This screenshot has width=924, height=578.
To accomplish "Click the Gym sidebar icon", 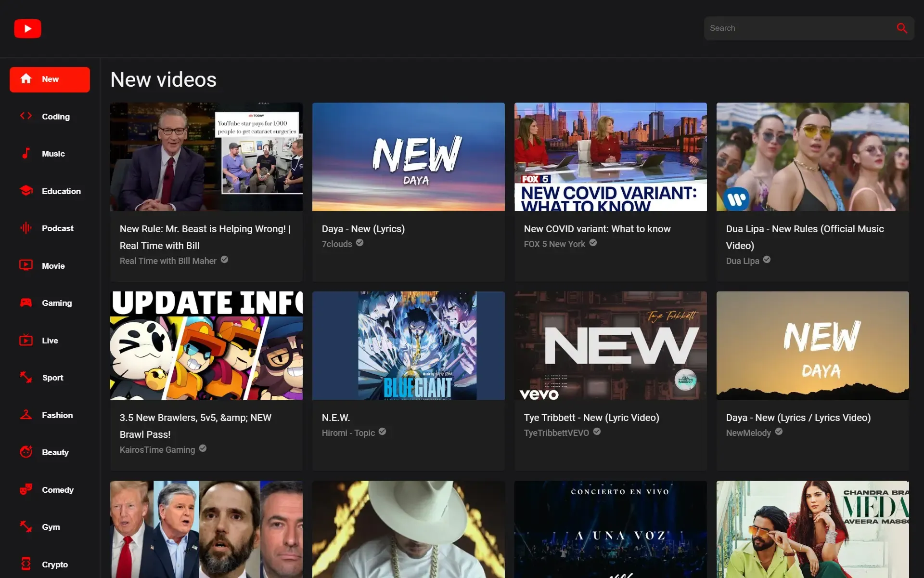I will coord(26,526).
